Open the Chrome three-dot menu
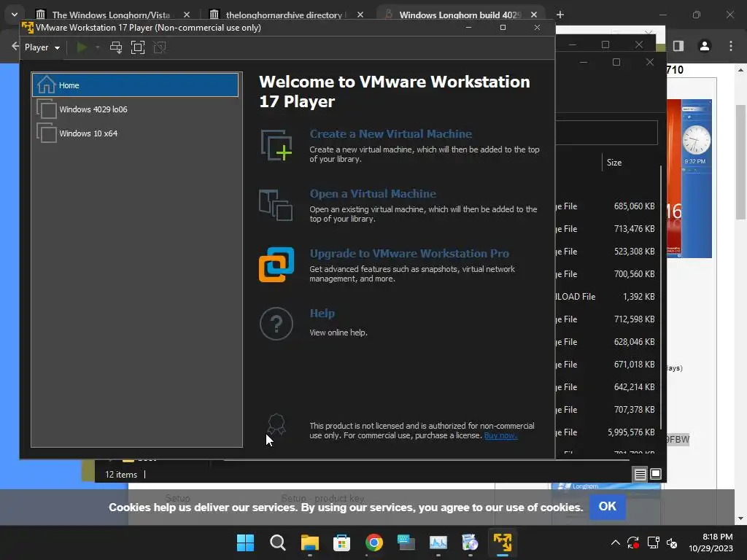 pos(731,46)
